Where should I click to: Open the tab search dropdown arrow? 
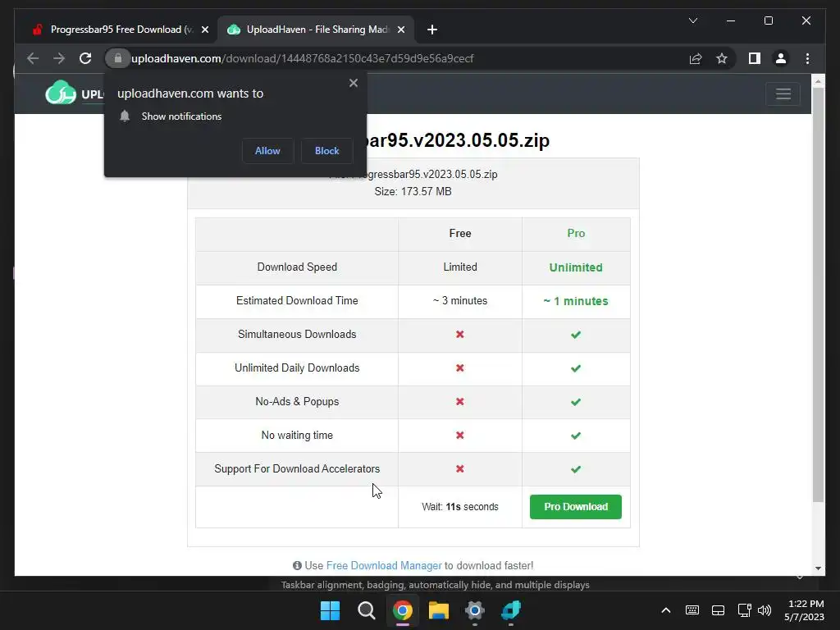pyautogui.click(x=692, y=21)
